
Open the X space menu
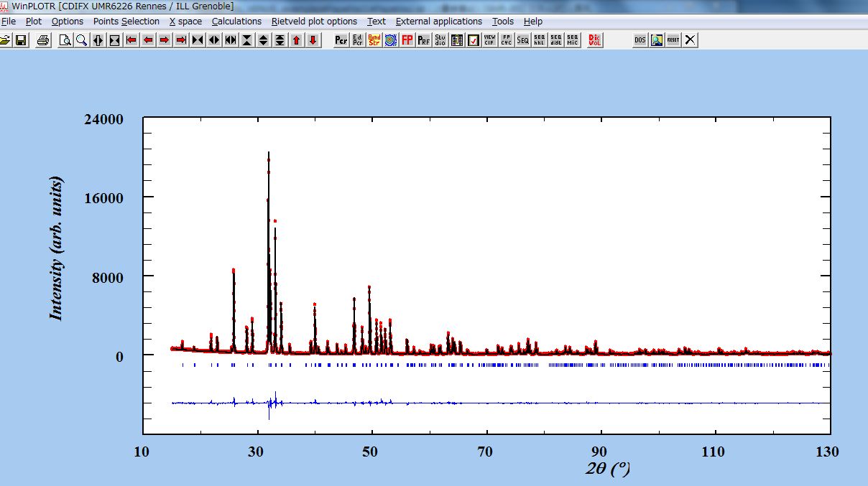[x=185, y=22]
